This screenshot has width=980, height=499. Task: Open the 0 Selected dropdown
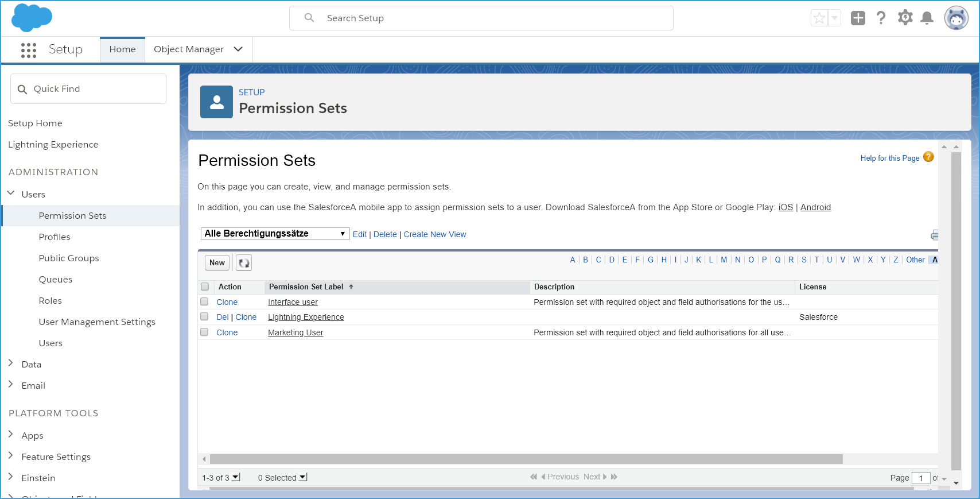pyautogui.click(x=303, y=477)
